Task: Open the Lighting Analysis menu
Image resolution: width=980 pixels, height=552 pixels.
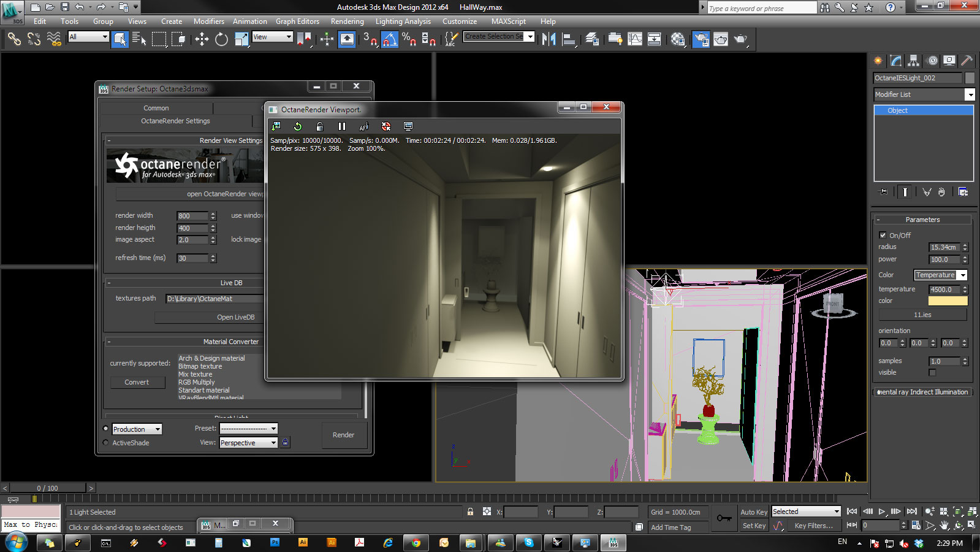Action: coord(403,21)
